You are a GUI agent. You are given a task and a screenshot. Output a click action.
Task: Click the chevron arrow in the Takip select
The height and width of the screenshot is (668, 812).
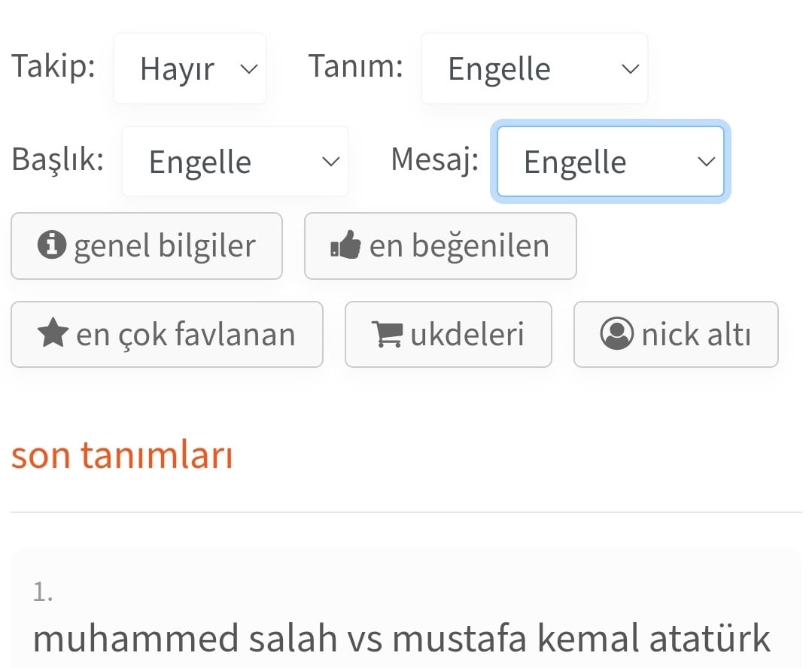(x=249, y=69)
